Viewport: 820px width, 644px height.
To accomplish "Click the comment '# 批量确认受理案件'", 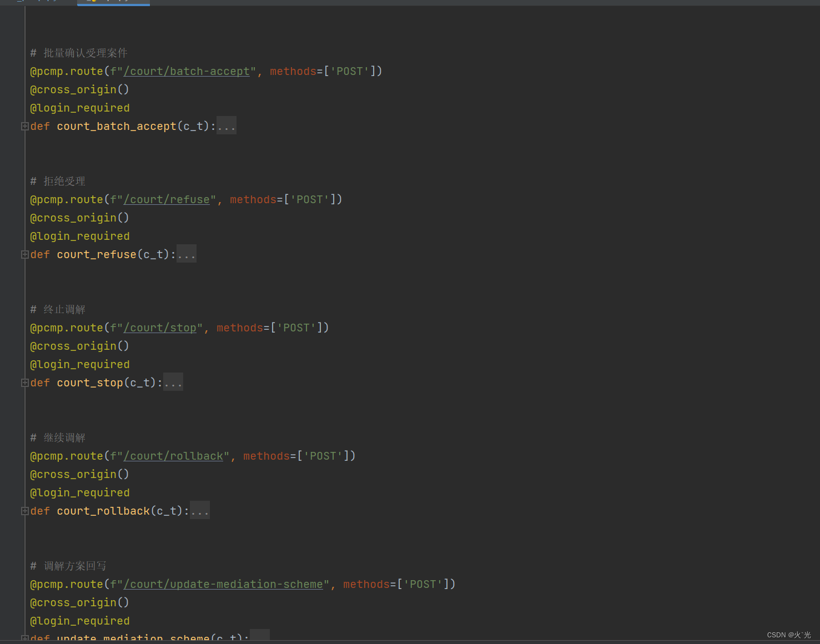I will [x=79, y=53].
